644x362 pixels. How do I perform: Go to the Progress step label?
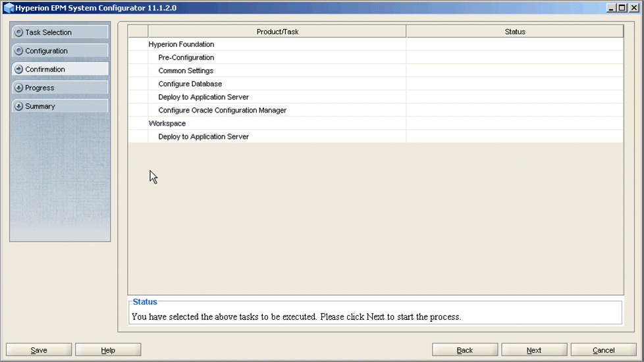pyautogui.click(x=40, y=88)
